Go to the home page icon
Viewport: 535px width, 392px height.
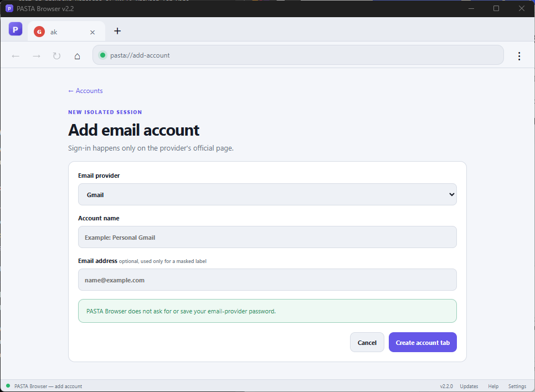(x=78, y=55)
